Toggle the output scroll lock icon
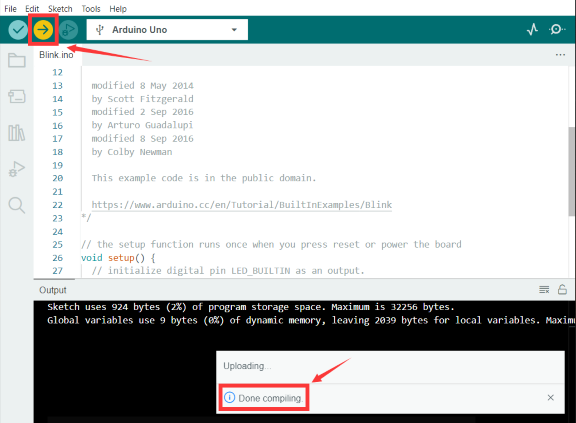 562,289
